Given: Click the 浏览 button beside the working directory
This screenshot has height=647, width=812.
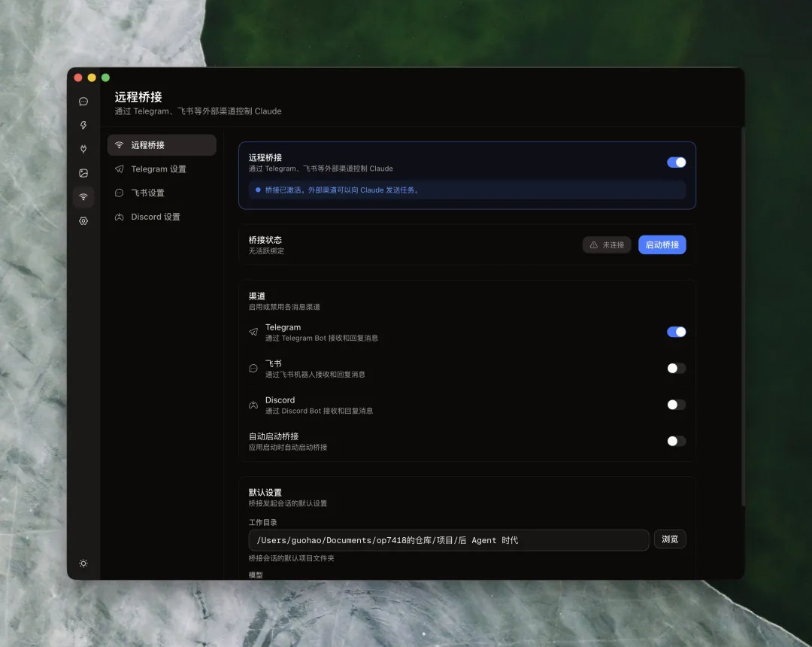Looking at the screenshot, I should pyautogui.click(x=669, y=539).
